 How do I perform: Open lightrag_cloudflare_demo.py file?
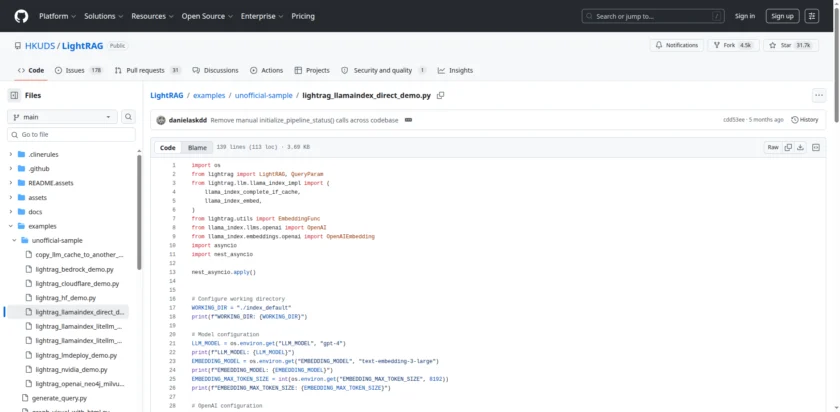coord(77,283)
